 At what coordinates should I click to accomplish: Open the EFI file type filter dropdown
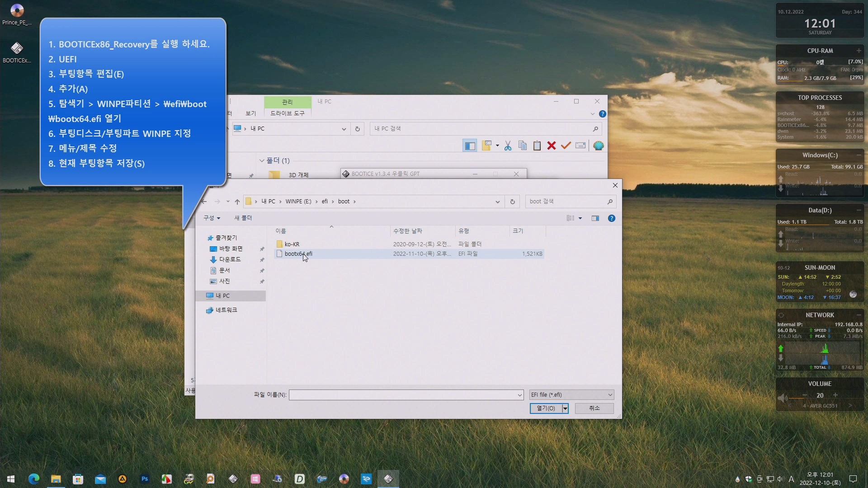point(571,395)
